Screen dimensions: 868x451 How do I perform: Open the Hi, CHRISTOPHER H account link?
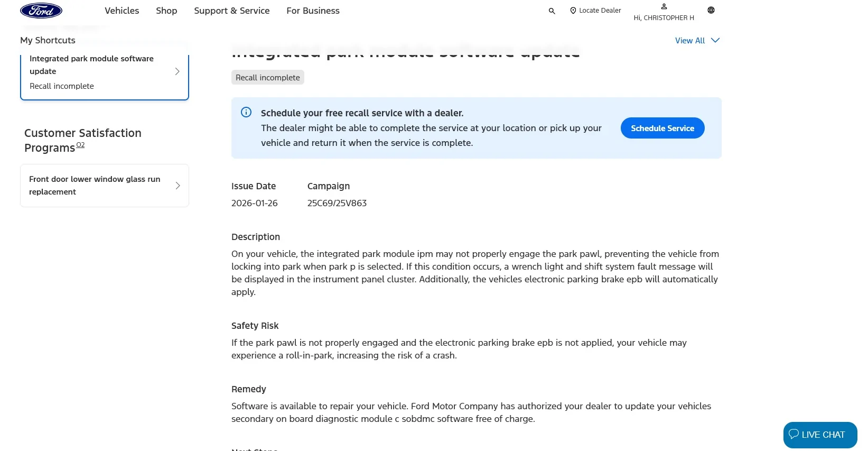[x=664, y=18]
